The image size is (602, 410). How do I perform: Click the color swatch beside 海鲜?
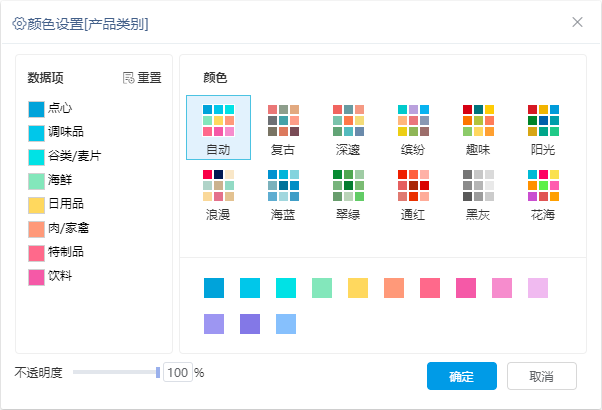pos(36,181)
